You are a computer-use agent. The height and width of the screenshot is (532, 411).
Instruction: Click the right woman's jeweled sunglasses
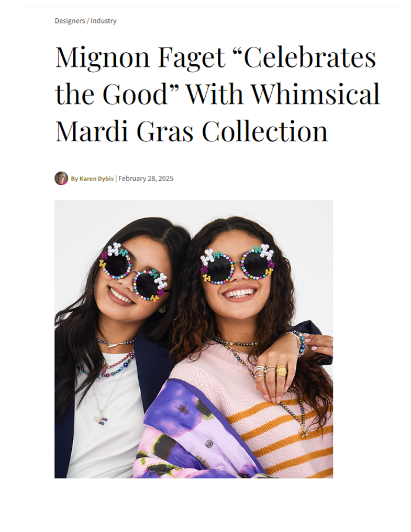[237, 264]
